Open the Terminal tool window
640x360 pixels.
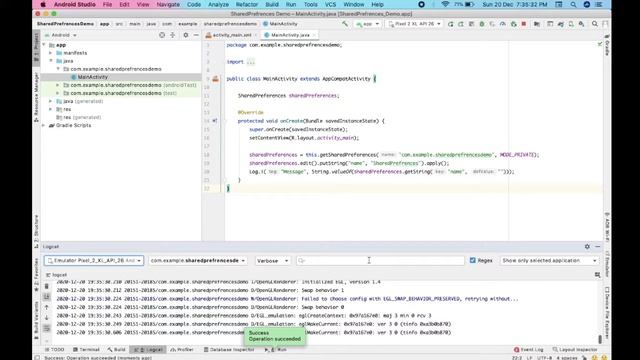[x=86, y=350]
